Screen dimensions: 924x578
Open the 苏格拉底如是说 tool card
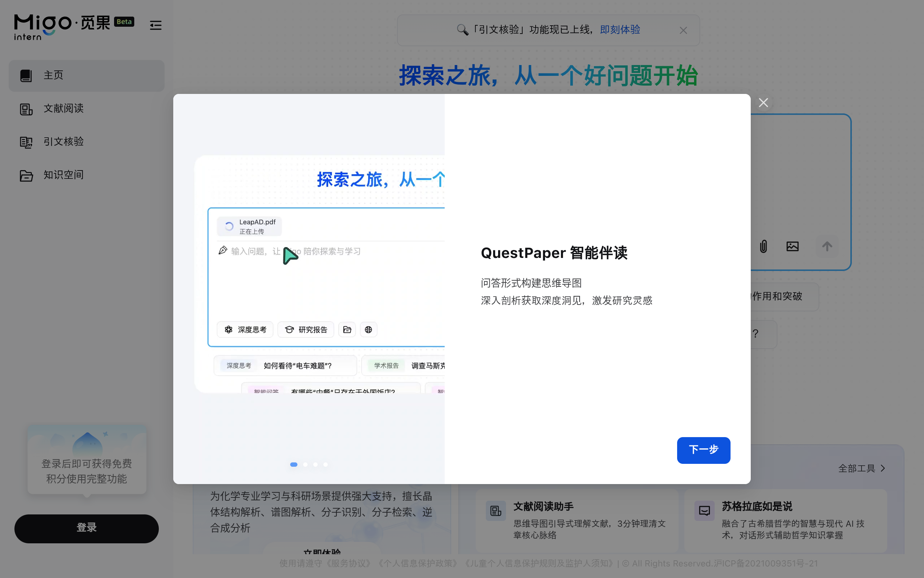785,520
